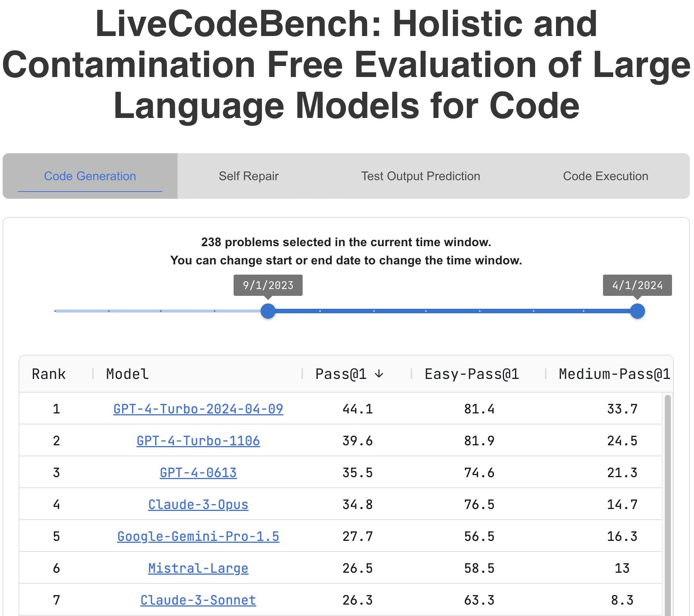
Task: Click the 74.6 Easy-Pass@1 cell
Action: 479,473
